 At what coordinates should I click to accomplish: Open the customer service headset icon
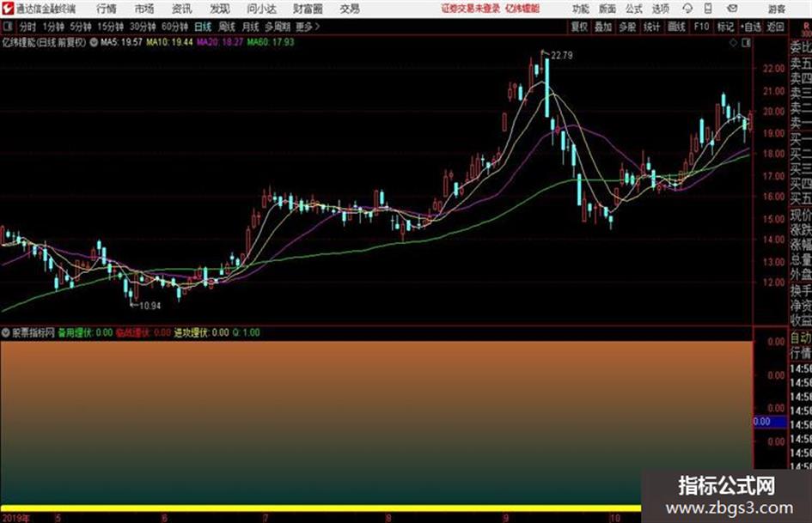click(687, 9)
